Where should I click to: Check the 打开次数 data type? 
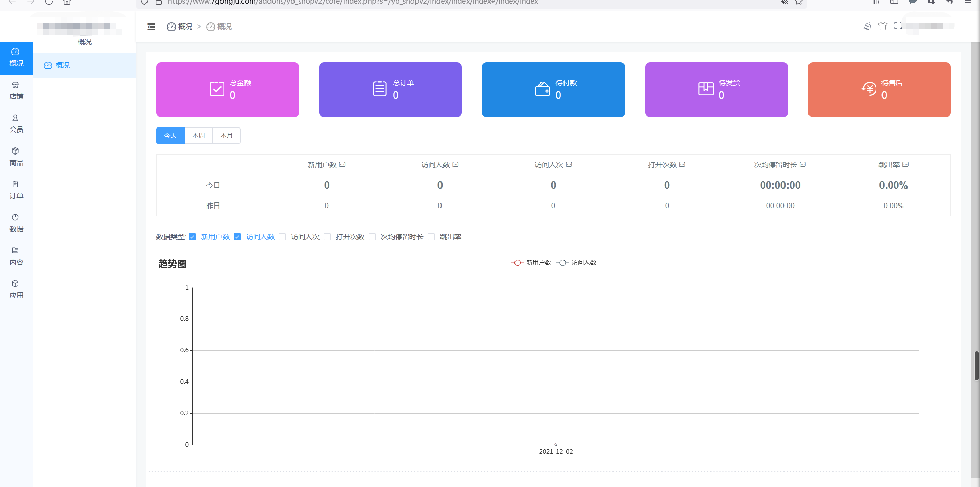[327, 237]
